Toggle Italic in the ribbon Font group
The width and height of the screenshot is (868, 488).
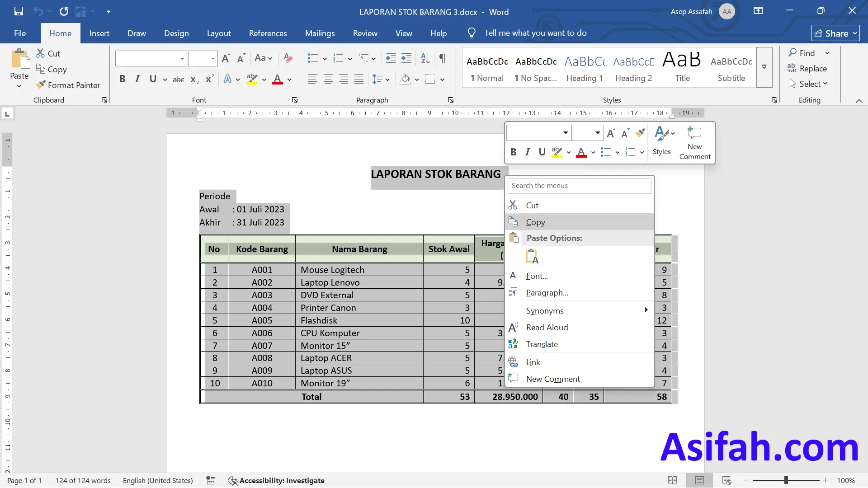[x=137, y=79]
